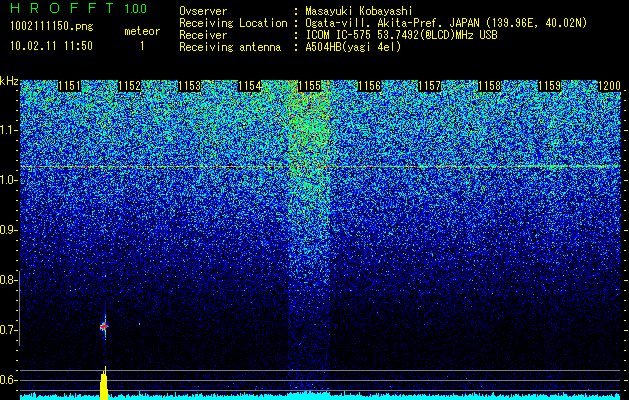Click the meteor label

click(x=142, y=31)
